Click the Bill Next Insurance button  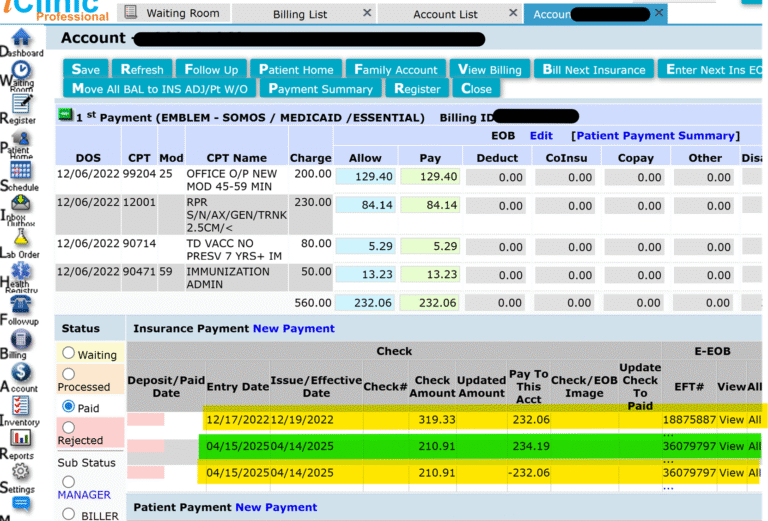tap(594, 69)
